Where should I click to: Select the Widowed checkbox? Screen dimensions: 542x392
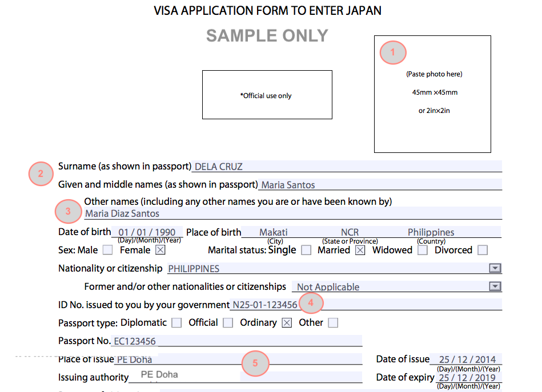[423, 250]
